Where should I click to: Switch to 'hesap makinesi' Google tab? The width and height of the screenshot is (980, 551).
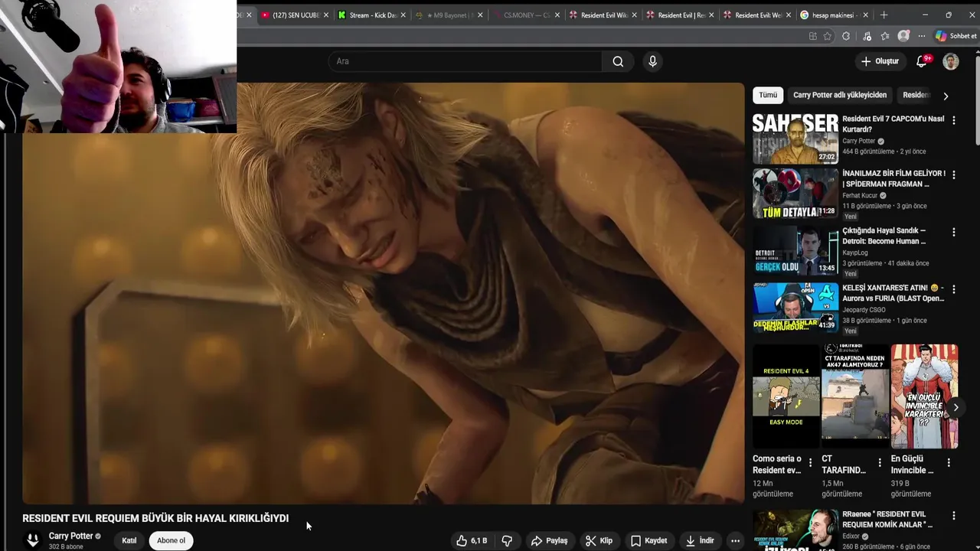click(x=834, y=15)
